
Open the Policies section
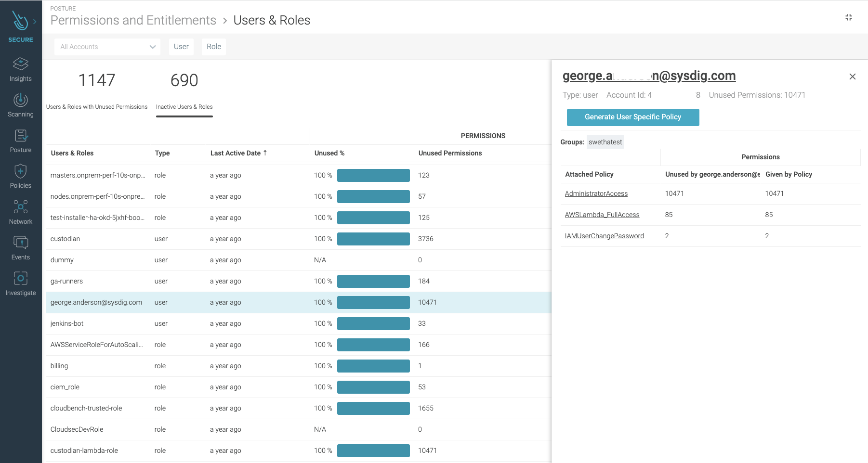tap(21, 177)
